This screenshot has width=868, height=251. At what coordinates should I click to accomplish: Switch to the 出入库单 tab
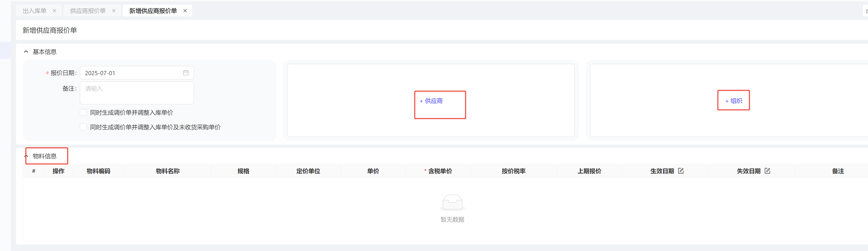(34, 11)
